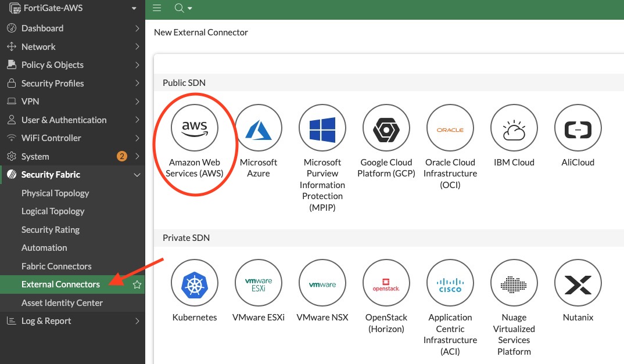
Task: Pick the AliCloud connector icon
Action: 578,128
